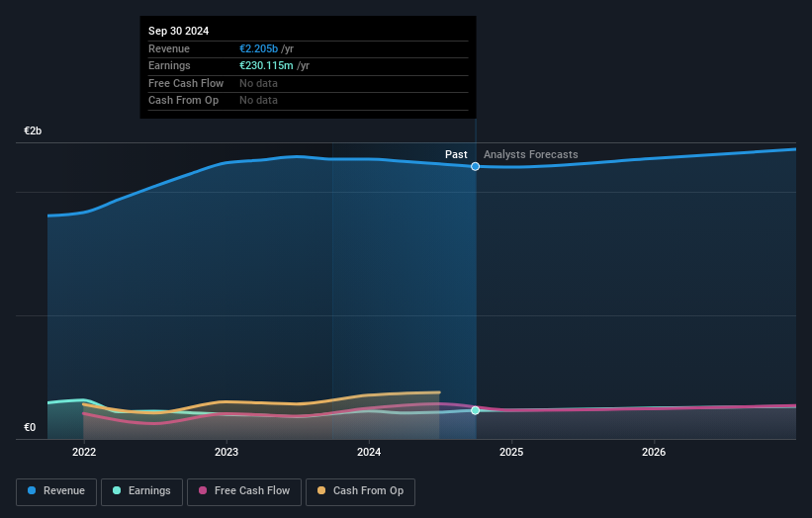Image resolution: width=812 pixels, height=518 pixels.
Task: Click the Analysts Forecasts label
Action: tap(531, 154)
